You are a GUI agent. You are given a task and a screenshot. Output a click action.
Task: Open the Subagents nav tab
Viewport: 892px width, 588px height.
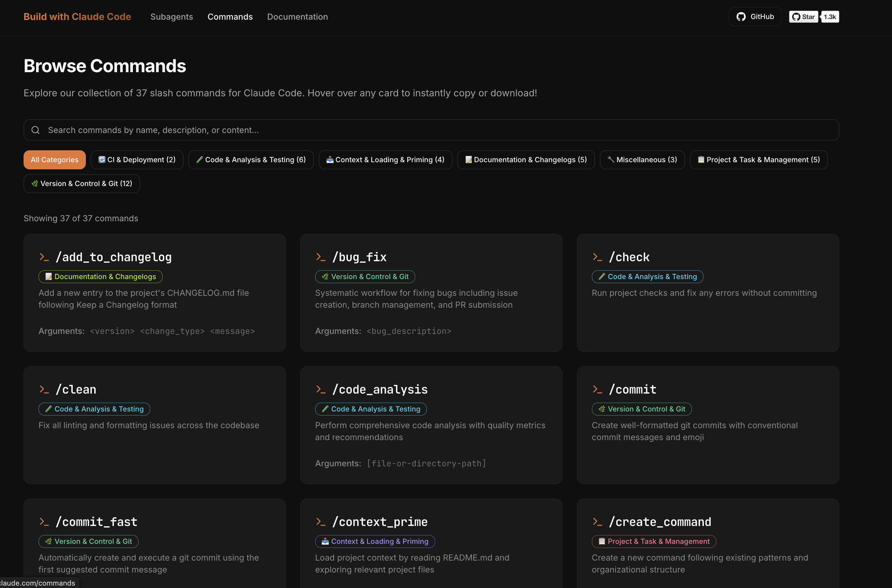171,17
